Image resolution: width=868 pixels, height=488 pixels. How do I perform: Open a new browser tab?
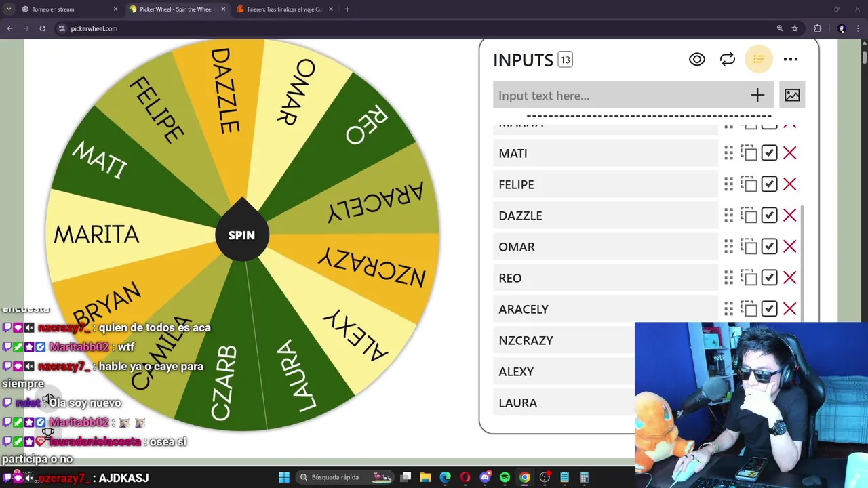pyautogui.click(x=347, y=9)
